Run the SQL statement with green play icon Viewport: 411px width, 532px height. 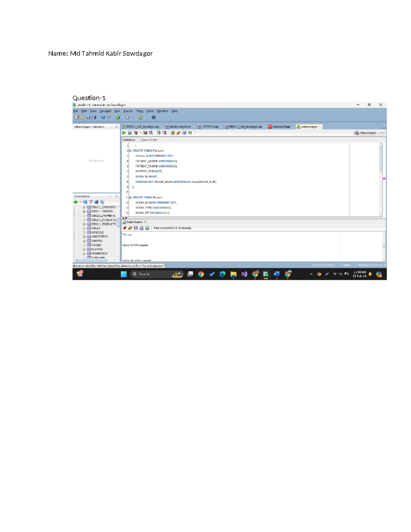tap(124, 133)
